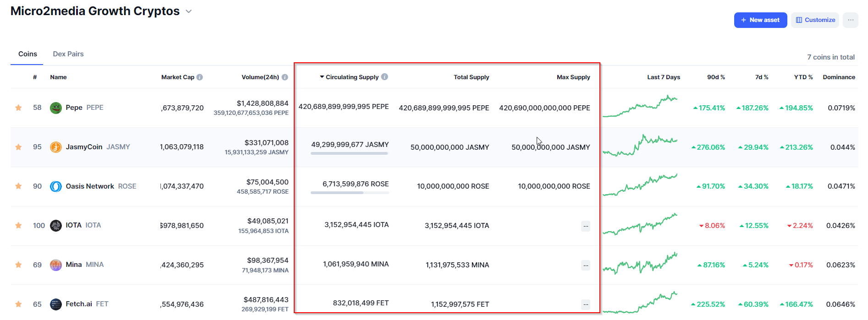This screenshot has width=868, height=320.
Task: Show Market Cap info tooltip icon
Action: (200, 77)
